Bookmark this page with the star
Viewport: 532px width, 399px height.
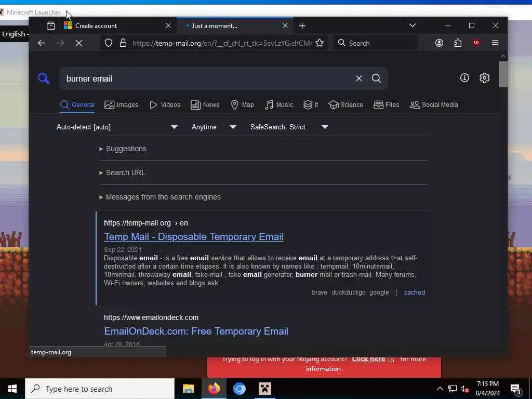click(x=320, y=43)
